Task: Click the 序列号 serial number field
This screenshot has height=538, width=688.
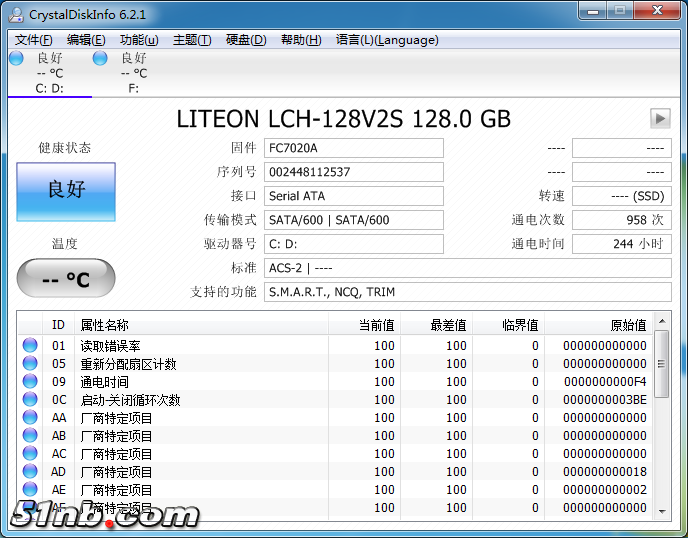Action: coord(353,172)
